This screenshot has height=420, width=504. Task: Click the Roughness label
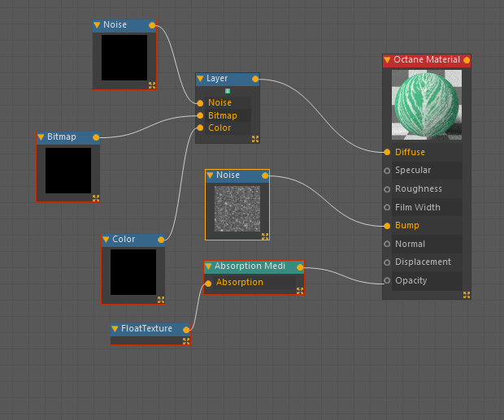[x=418, y=188]
